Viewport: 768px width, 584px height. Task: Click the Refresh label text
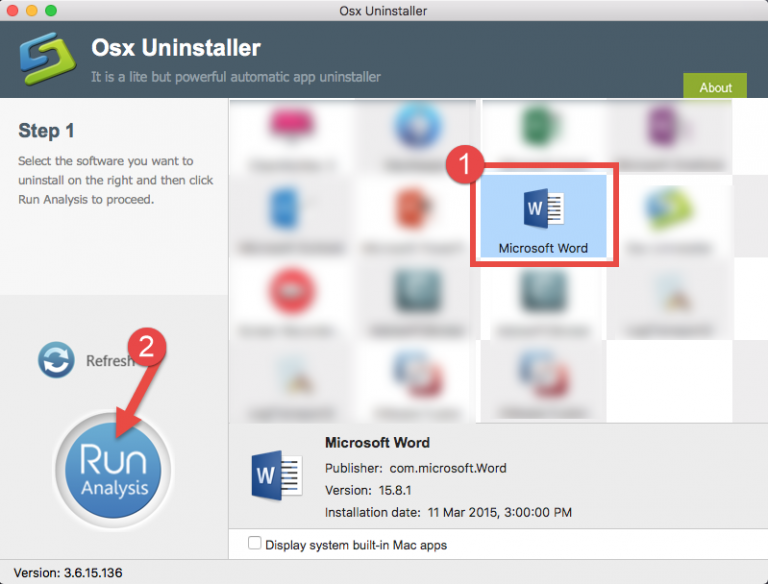point(111,361)
